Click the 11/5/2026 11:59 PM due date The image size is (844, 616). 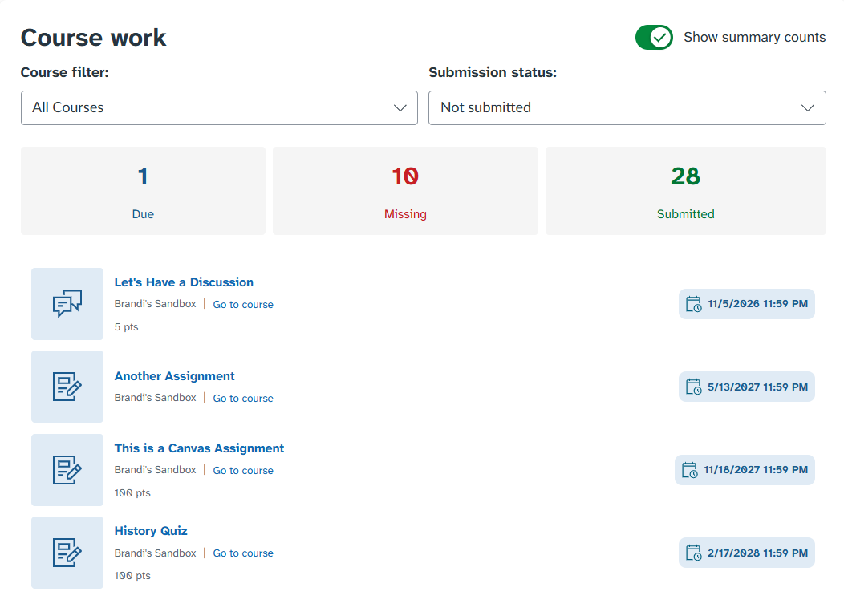[747, 304]
